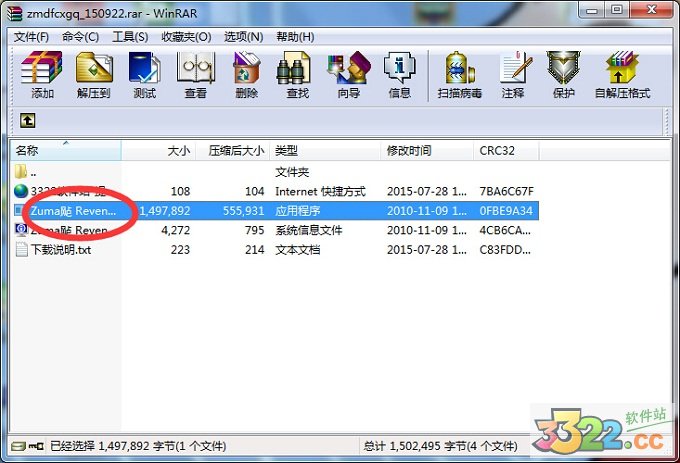Viewport: 680px width, 463px height.
Task: Click the globe icon of Internet shortcut file
Action: (21, 191)
